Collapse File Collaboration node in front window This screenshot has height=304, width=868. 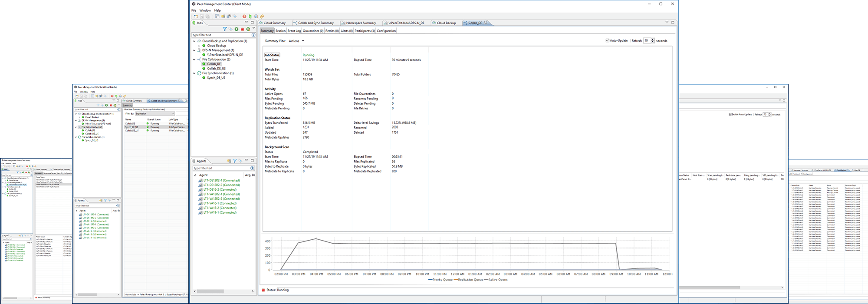point(194,59)
